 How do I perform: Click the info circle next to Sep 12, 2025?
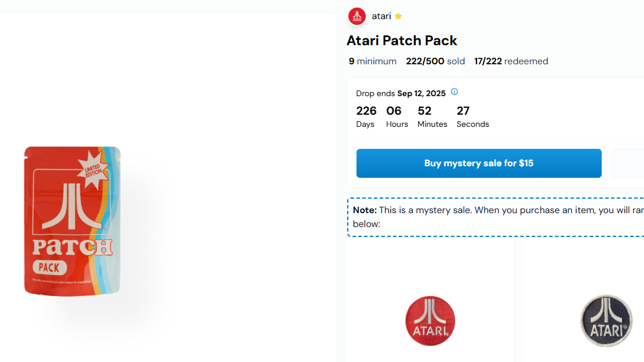click(454, 92)
